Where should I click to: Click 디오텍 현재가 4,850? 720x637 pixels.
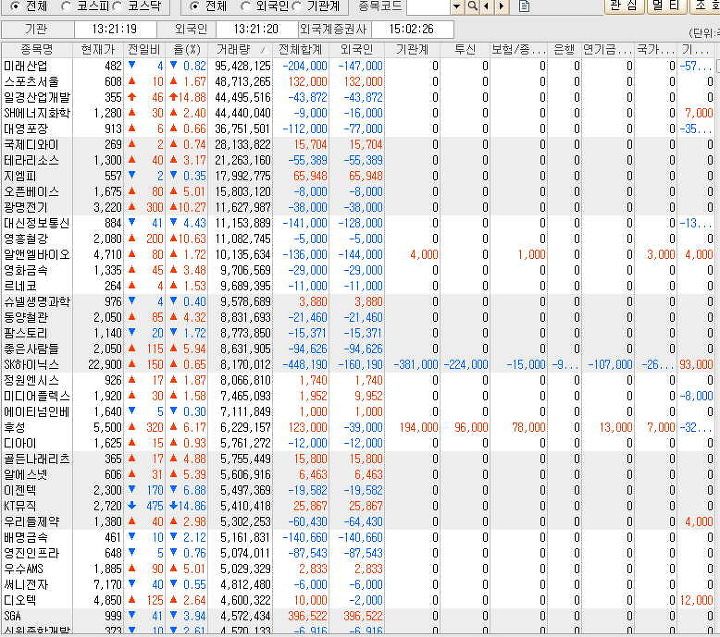tap(107, 600)
